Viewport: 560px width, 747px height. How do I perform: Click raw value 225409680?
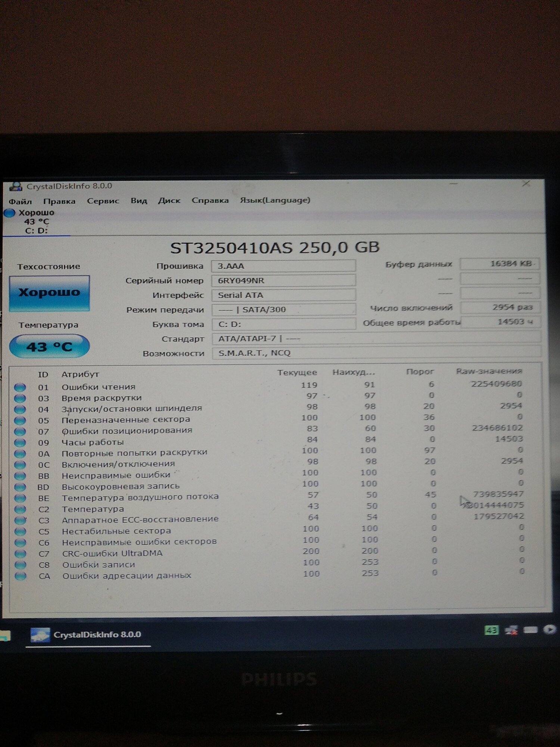[497, 384]
